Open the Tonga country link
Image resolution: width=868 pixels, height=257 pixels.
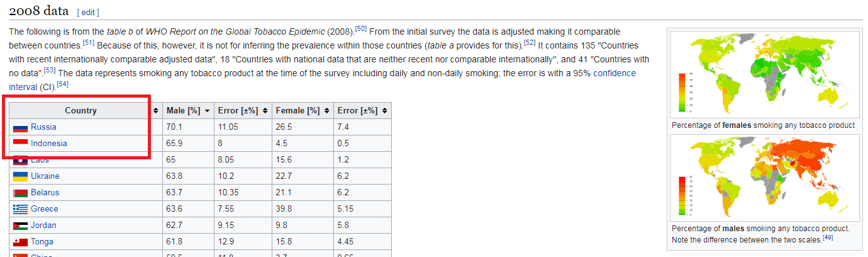coord(42,242)
